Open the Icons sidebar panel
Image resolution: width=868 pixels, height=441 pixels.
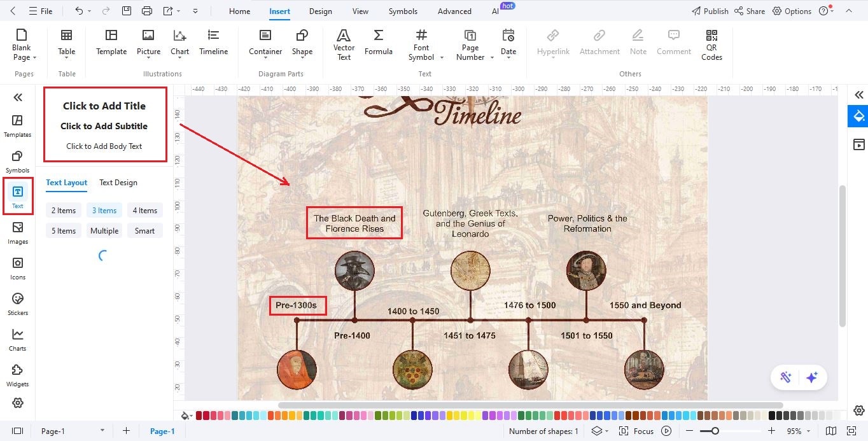(x=18, y=269)
